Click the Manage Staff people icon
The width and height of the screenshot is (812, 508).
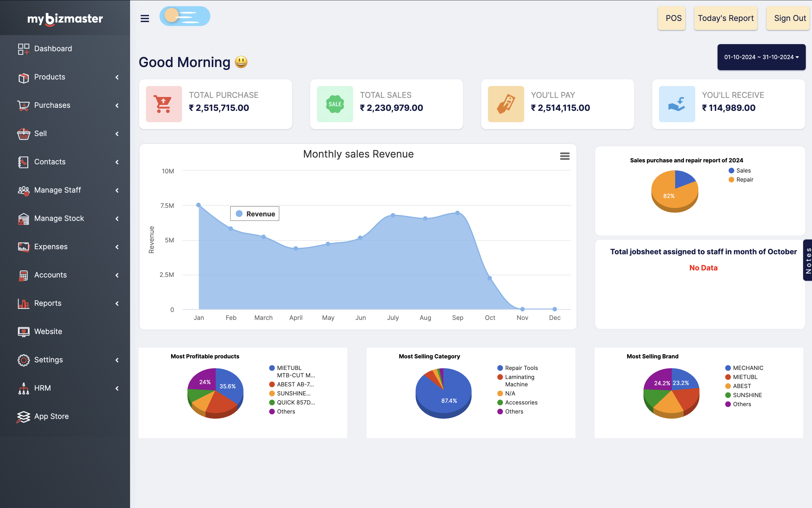23,191
